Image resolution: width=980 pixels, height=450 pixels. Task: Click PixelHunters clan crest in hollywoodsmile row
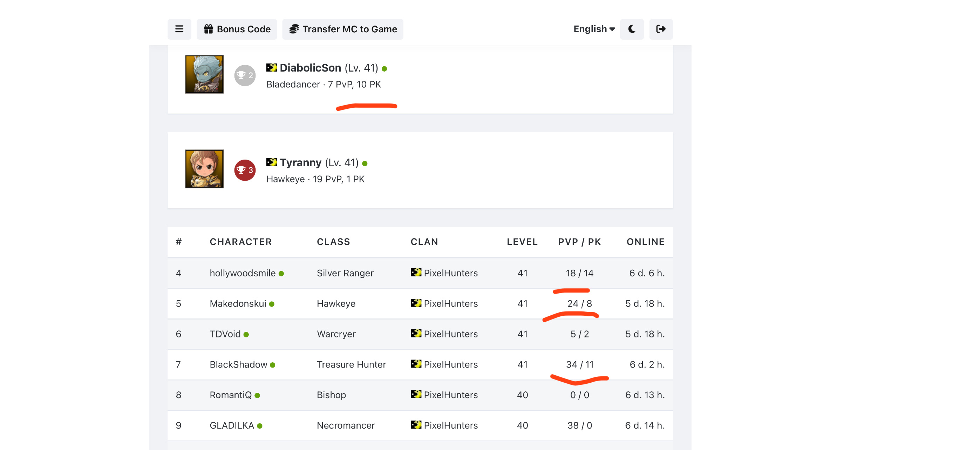coord(415,272)
